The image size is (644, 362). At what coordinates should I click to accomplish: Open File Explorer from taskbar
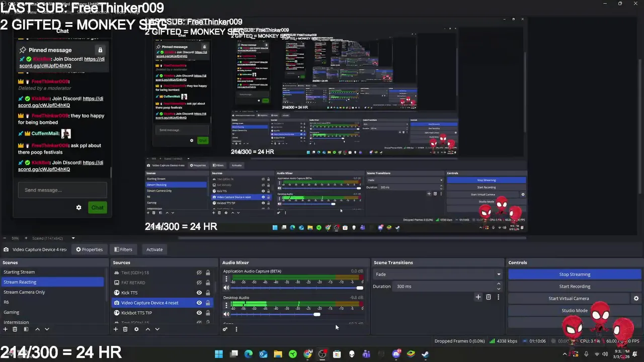(278, 354)
